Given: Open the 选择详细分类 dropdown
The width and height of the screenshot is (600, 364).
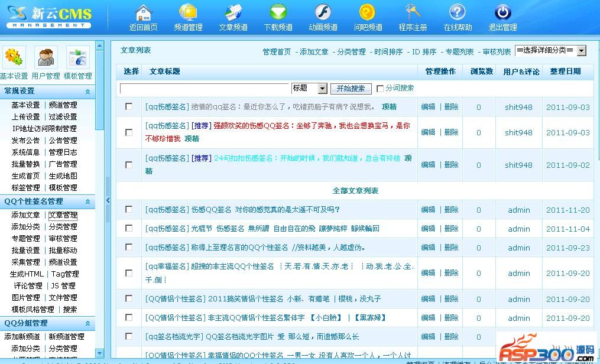Looking at the screenshot, I should point(550,50).
